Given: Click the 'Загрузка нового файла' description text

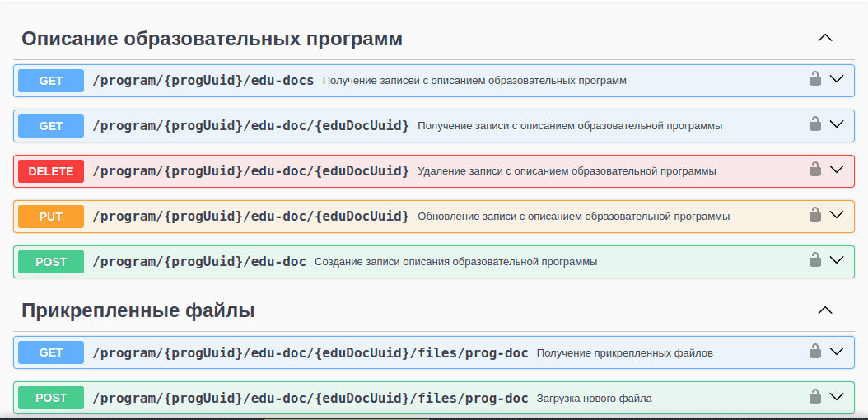Looking at the screenshot, I should (x=594, y=399).
